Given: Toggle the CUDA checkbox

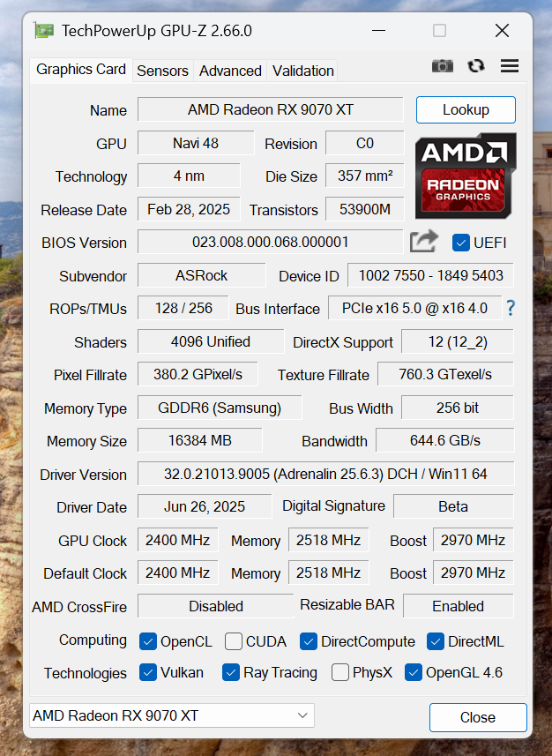Looking at the screenshot, I should point(234,641).
